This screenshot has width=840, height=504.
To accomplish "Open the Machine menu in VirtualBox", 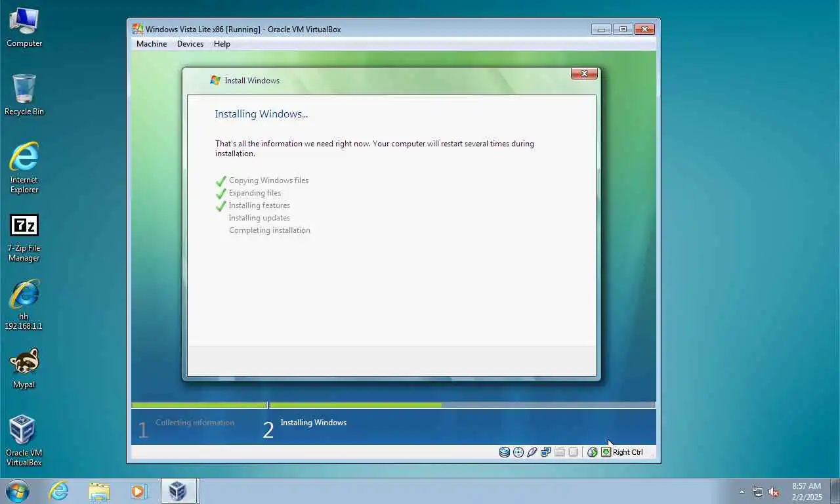I will (152, 44).
